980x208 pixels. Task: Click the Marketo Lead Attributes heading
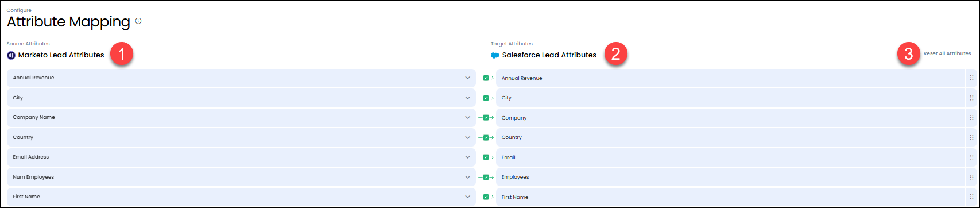click(x=61, y=55)
